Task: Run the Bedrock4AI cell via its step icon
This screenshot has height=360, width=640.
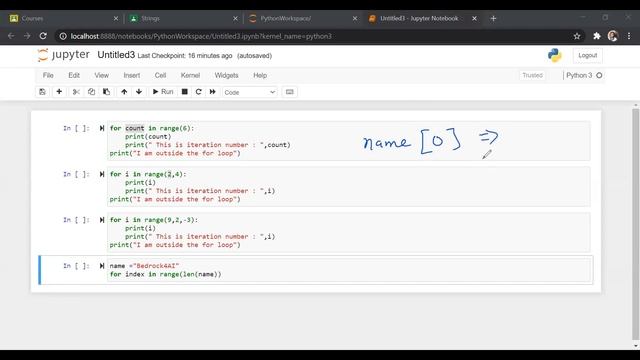Action: tap(102, 266)
